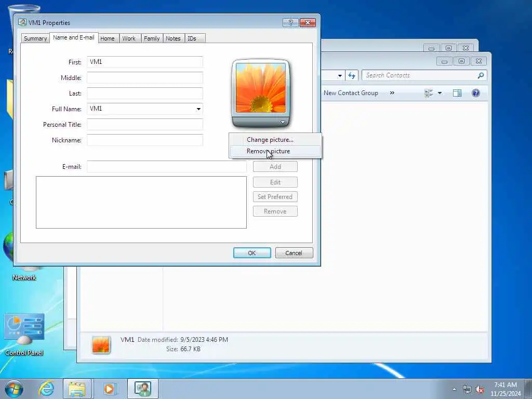Open the Notes tab
The width and height of the screenshot is (532, 399).
click(173, 38)
